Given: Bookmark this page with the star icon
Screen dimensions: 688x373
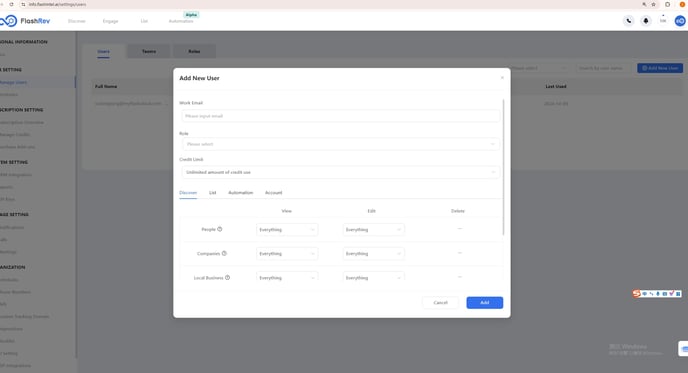Looking at the screenshot, I should click(x=653, y=4).
